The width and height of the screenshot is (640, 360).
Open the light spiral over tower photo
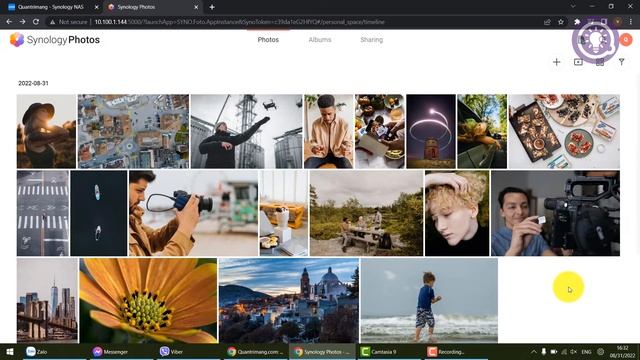click(x=431, y=131)
